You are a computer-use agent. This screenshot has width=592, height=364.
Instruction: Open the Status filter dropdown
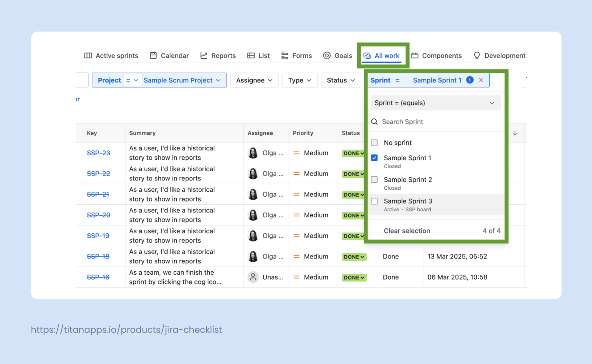(341, 80)
